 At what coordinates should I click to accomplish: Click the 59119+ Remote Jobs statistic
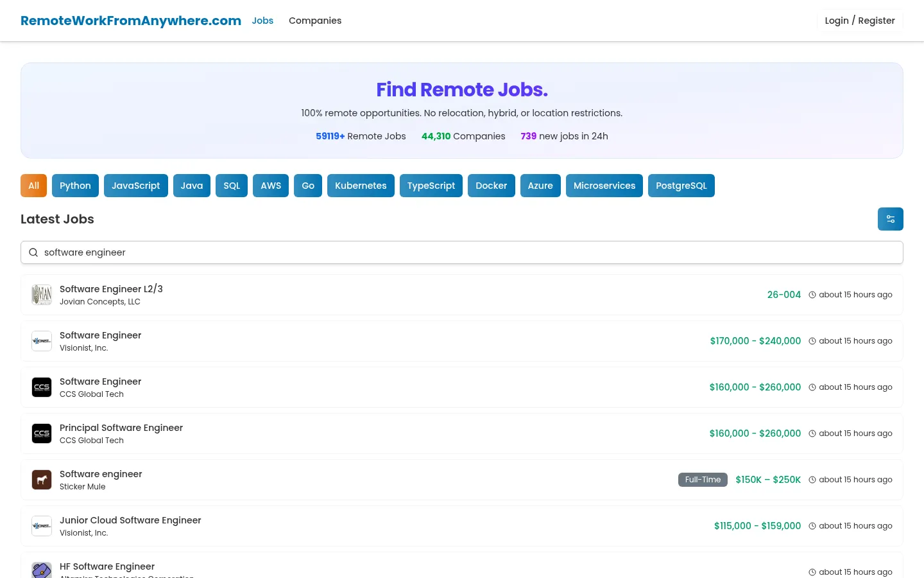click(361, 136)
